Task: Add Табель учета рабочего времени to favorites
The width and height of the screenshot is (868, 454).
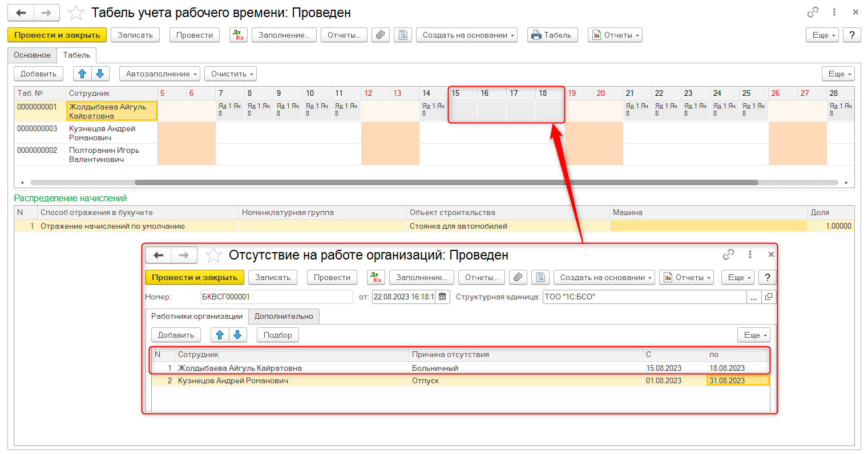Action: coord(76,13)
